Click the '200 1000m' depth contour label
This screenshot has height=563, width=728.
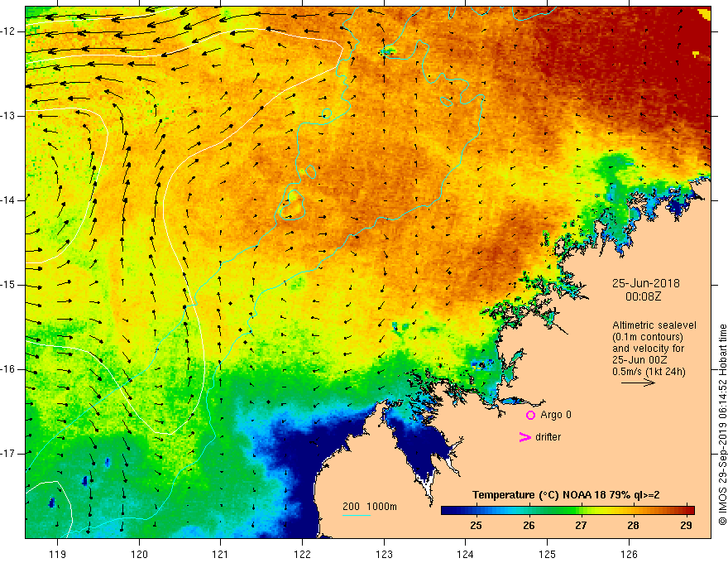370,507
